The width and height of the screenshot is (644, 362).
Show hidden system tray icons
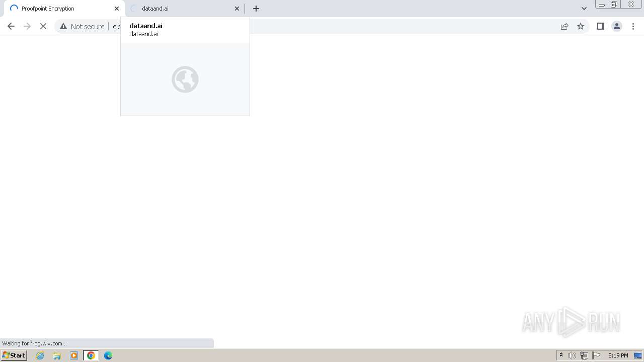pyautogui.click(x=561, y=355)
